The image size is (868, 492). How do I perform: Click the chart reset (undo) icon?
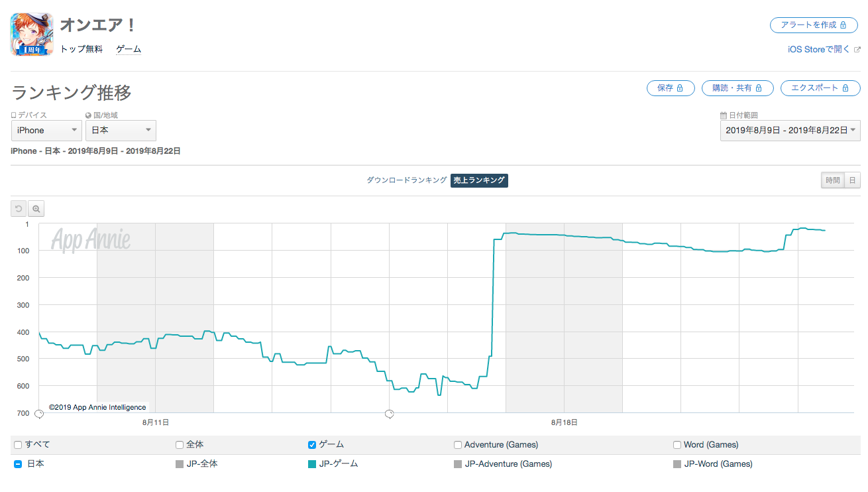click(19, 209)
